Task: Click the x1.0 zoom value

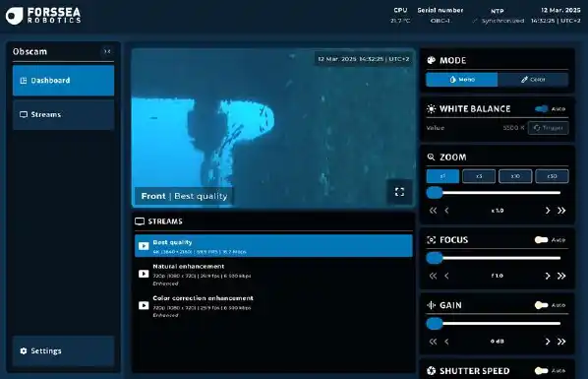Action: point(498,211)
